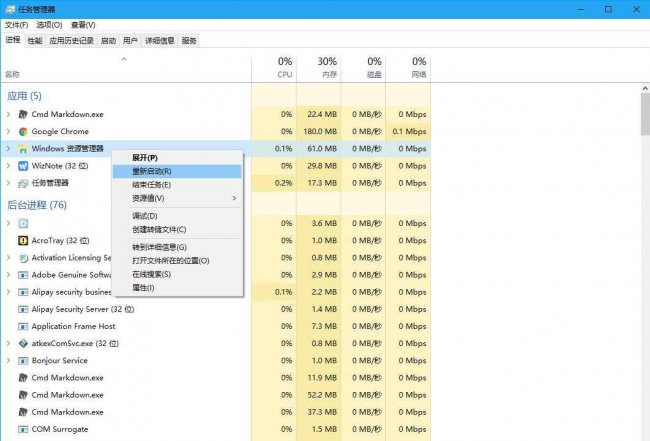The height and width of the screenshot is (441, 650).
Task: Choose 创建转储文件(C) in the context menu
Action: [x=177, y=230]
